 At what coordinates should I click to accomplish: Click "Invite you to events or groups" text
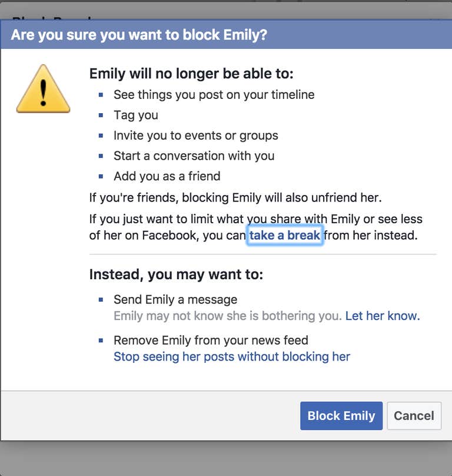(195, 135)
